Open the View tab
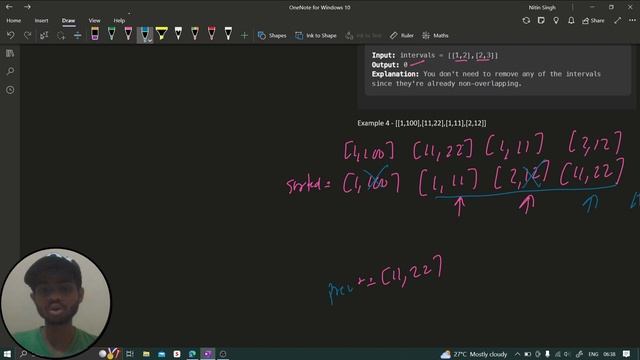640x360 pixels. (x=94, y=20)
